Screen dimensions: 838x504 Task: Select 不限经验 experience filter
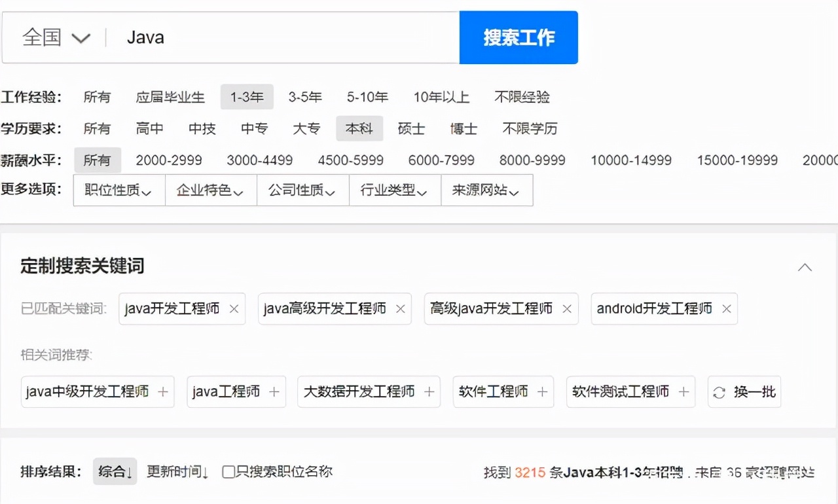[x=522, y=97]
